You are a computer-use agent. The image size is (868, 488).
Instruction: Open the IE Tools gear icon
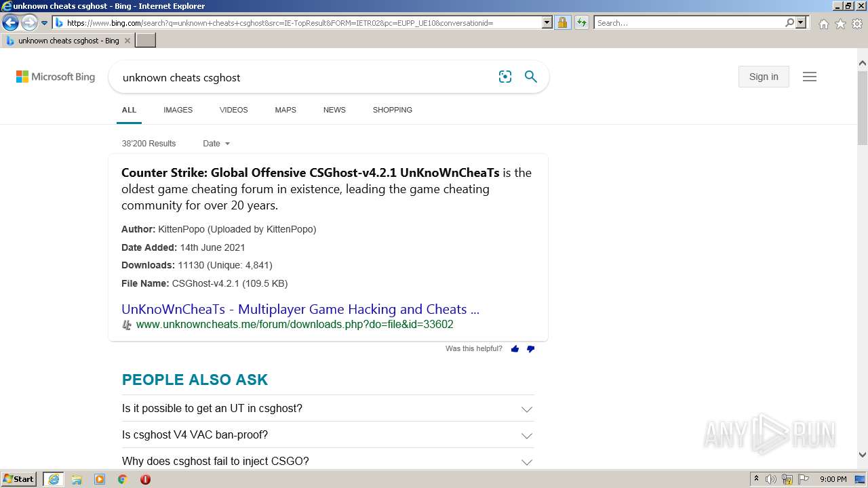pyautogui.click(x=857, y=24)
